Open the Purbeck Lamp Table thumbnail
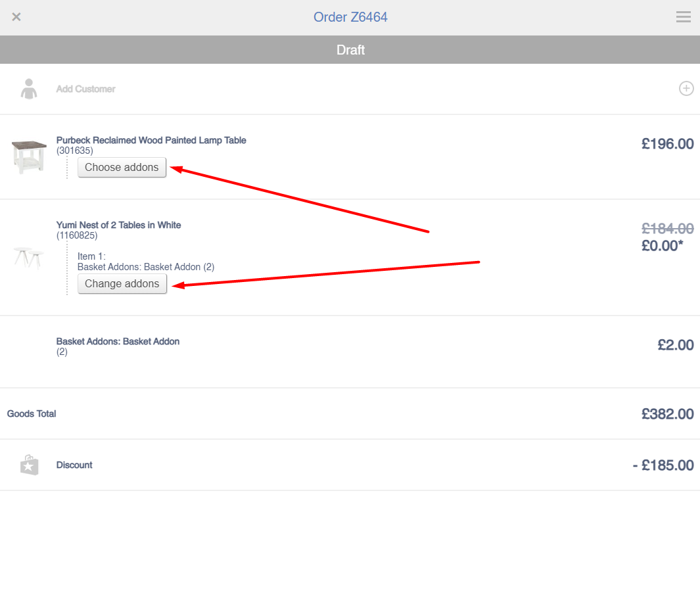This screenshot has width=700, height=589. point(29,156)
